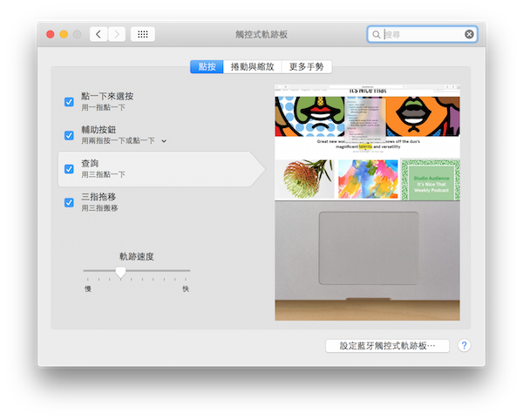The width and height of the screenshot is (523, 420).
Task: Select the 查詢 row label
Action: tap(90, 163)
